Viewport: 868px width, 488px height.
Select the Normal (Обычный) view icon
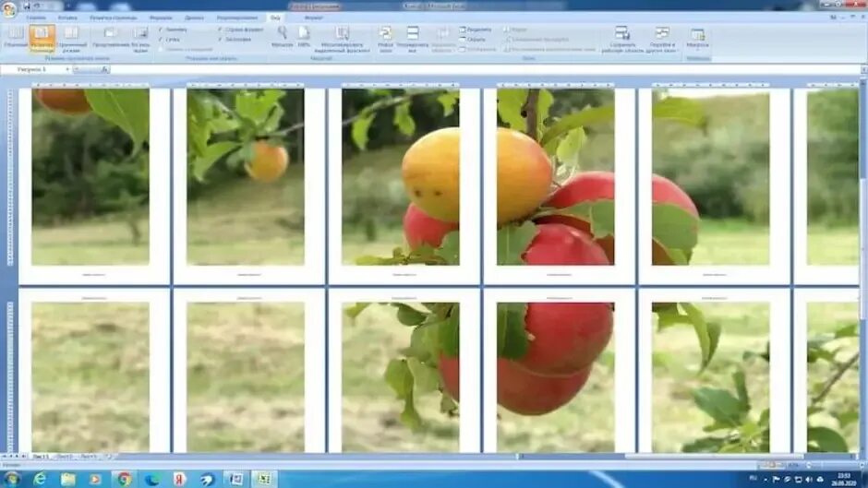[x=16, y=38]
